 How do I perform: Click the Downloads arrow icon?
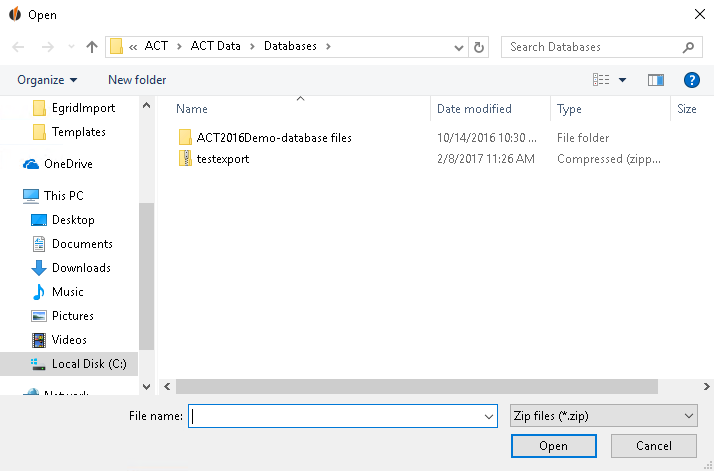[39, 268]
